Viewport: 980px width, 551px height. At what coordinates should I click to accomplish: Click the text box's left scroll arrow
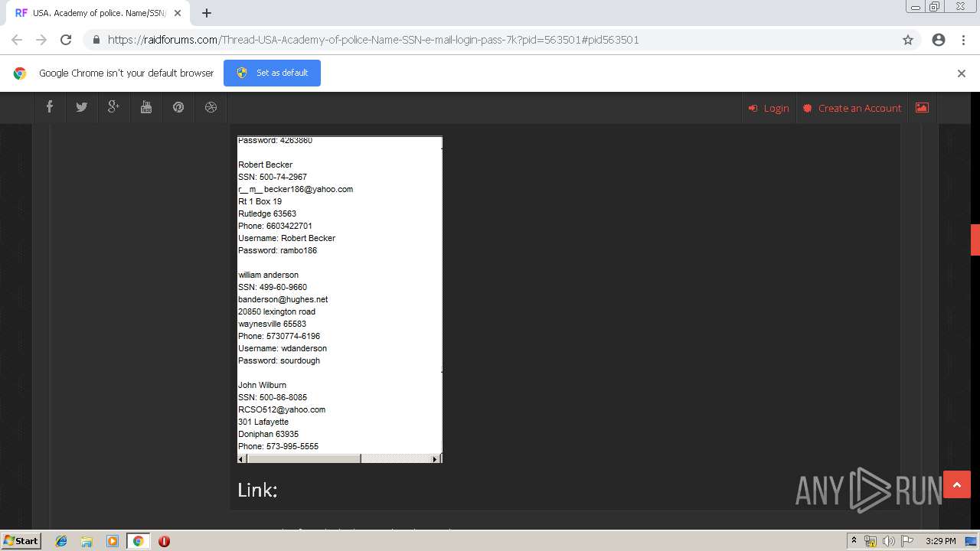tap(242, 458)
